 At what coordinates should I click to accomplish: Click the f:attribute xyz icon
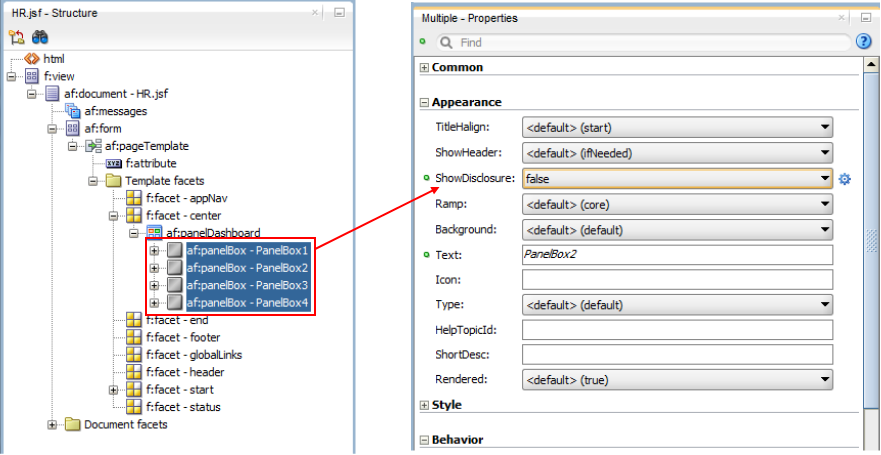[113, 163]
